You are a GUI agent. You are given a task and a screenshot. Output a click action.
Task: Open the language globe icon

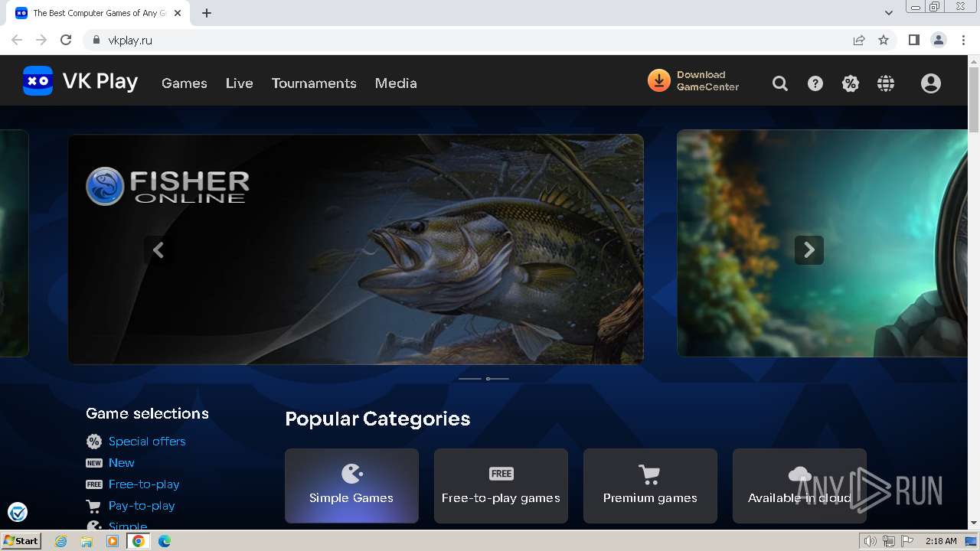click(x=886, y=83)
